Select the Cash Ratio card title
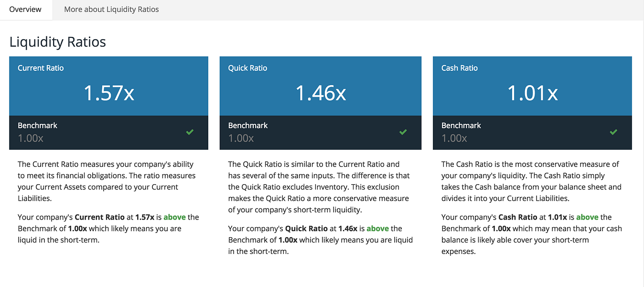Image resolution: width=644 pixels, height=287 pixels. (x=459, y=68)
